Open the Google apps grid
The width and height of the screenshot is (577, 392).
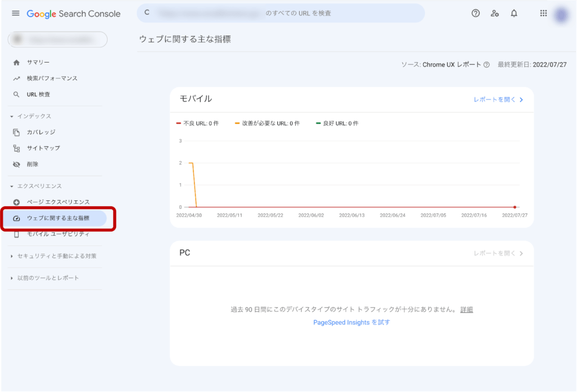coord(543,14)
